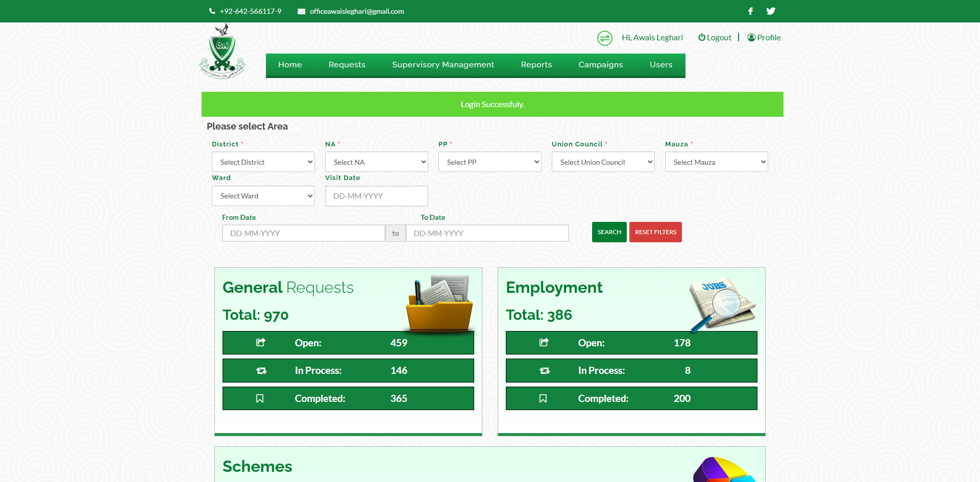Screen dimensions: 980x482
Task: Click the green SEARCH button
Action: [x=609, y=232]
